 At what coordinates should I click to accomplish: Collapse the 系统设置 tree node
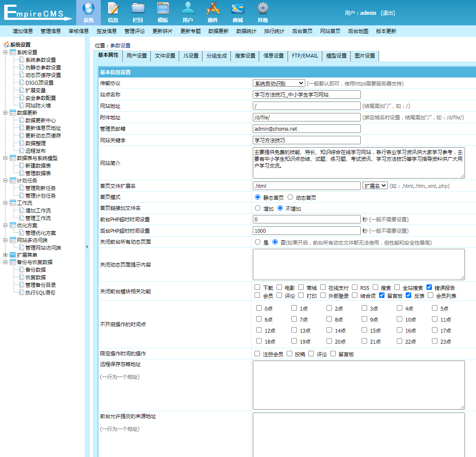(x=5, y=52)
